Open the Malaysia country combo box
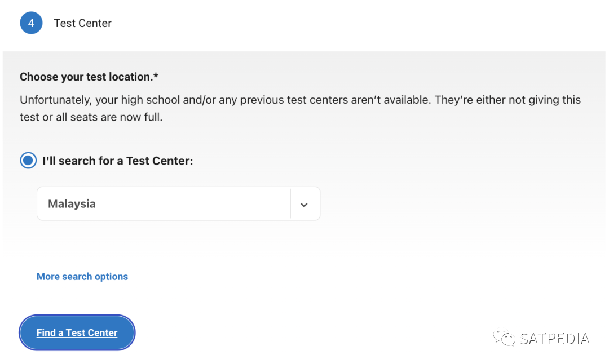The image size is (609, 364). 164,204
